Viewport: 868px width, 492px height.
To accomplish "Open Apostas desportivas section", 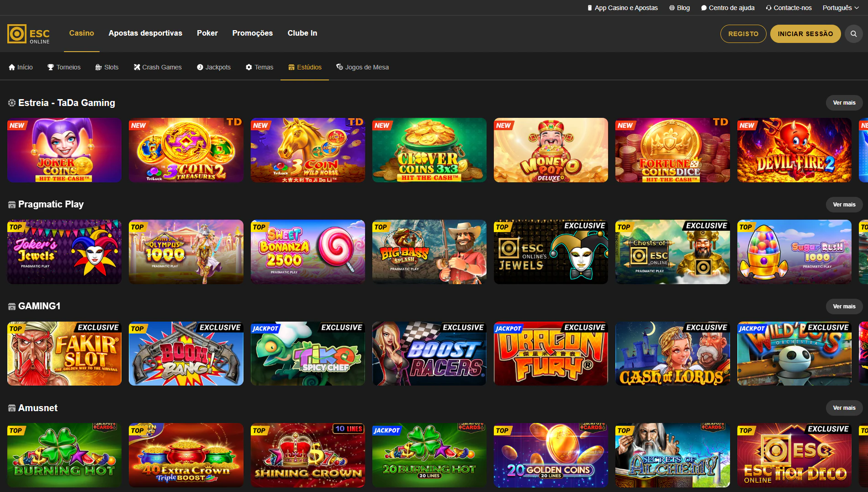I will 145,33.
